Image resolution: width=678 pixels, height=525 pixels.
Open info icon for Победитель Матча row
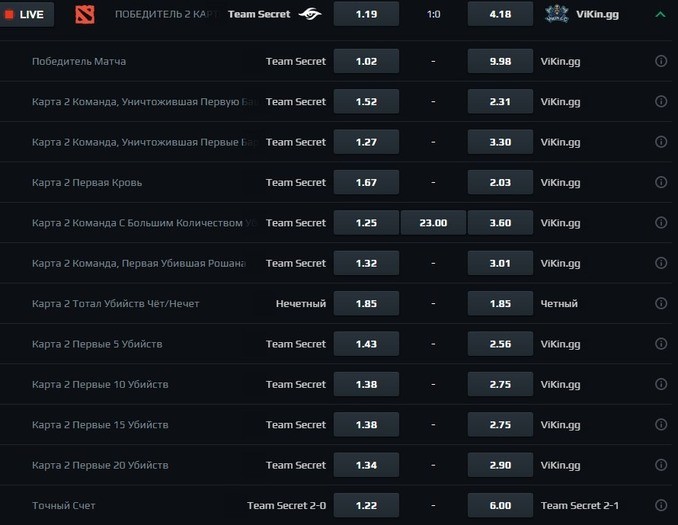tap(661, 61)
